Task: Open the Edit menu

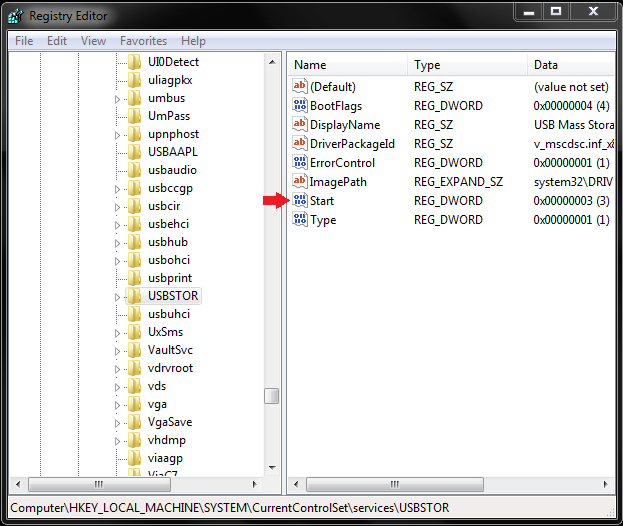Action: (57, 41)
